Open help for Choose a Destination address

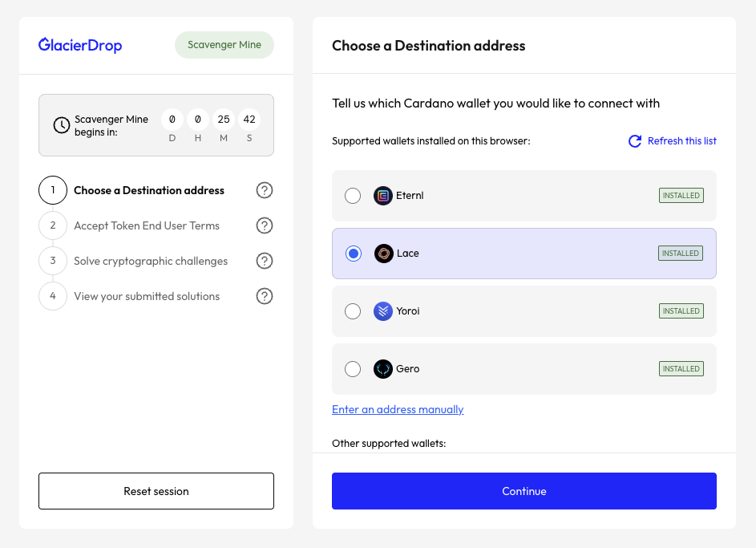[265, 190]
